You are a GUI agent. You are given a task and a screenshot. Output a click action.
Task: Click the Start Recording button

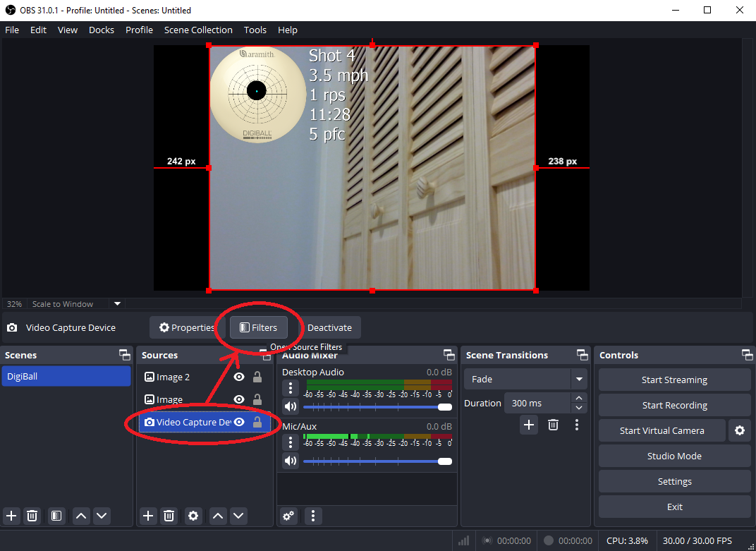pyautogui.click(x=674, y=405)
